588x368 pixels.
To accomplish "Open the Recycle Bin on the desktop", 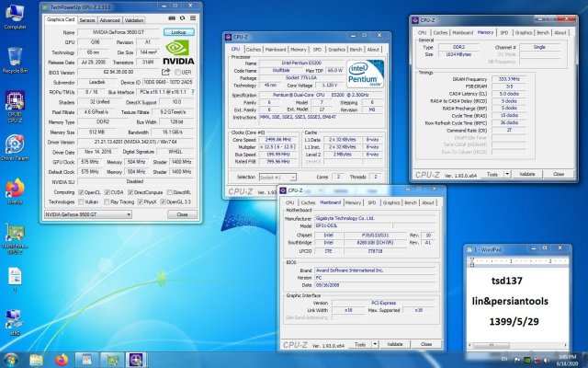I will pos(14,58).
